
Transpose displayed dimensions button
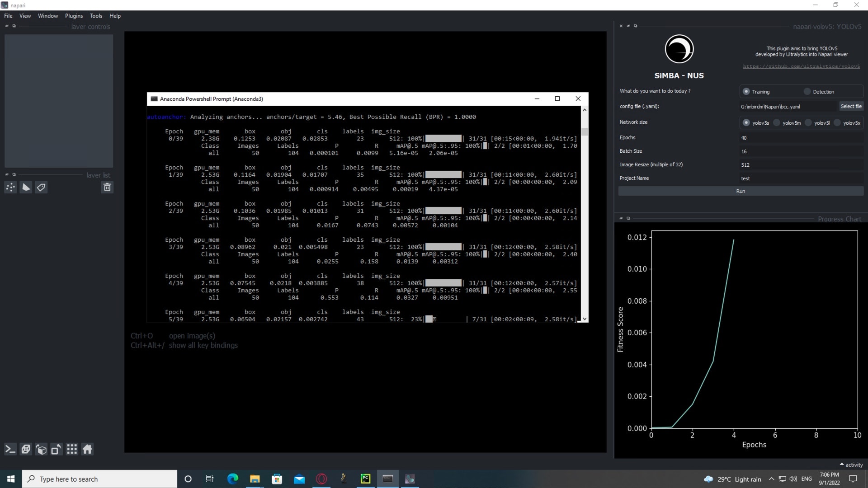(57, 449)
